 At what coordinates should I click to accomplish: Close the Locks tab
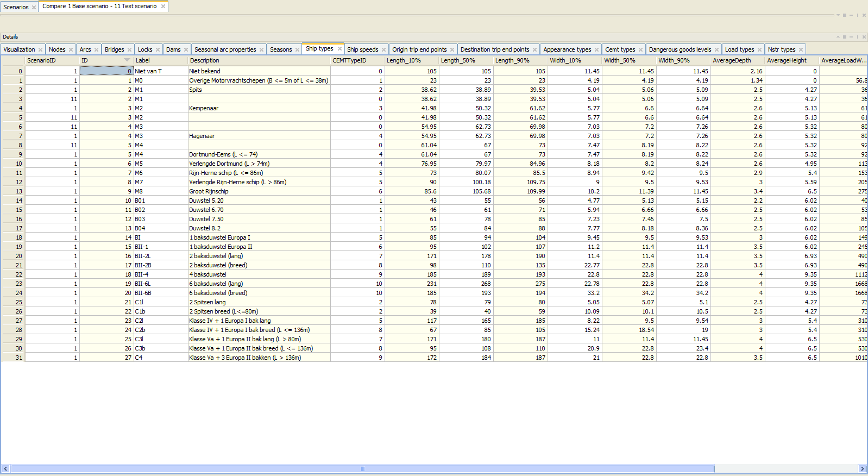[158, 49]
